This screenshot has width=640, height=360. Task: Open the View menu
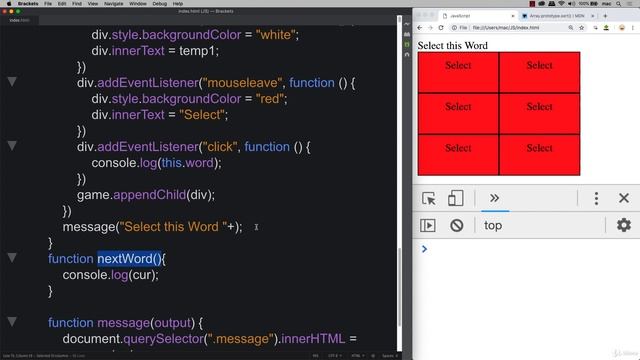pyautogui.click(x=93, y=4)
